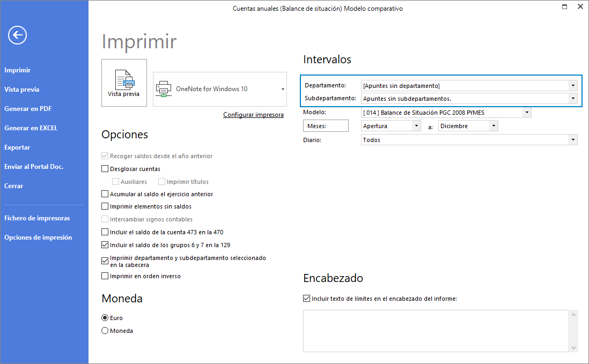The height and width of the screenshot is (364, 589).
Task: Select the Moneda radio button
Action: tap(105, 331)
